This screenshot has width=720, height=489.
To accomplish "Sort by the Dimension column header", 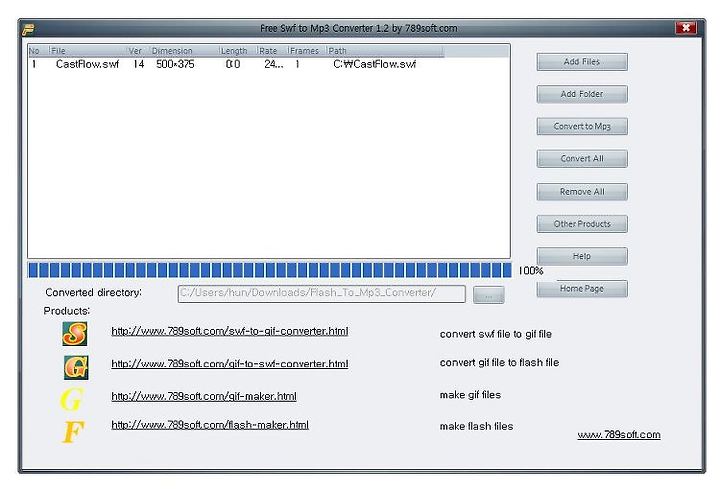I will [x=184, y=51].
